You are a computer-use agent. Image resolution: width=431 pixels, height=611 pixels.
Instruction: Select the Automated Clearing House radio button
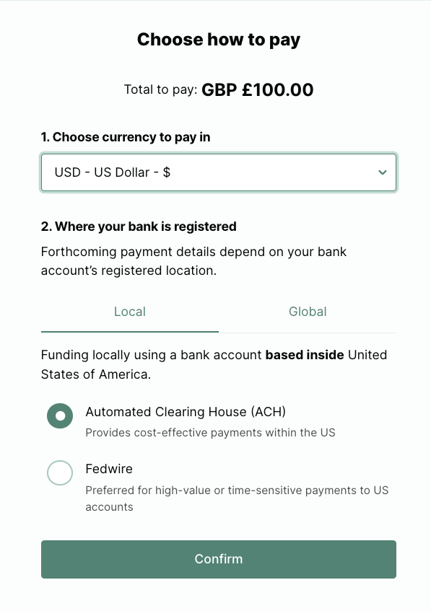[x=60, y=416]
